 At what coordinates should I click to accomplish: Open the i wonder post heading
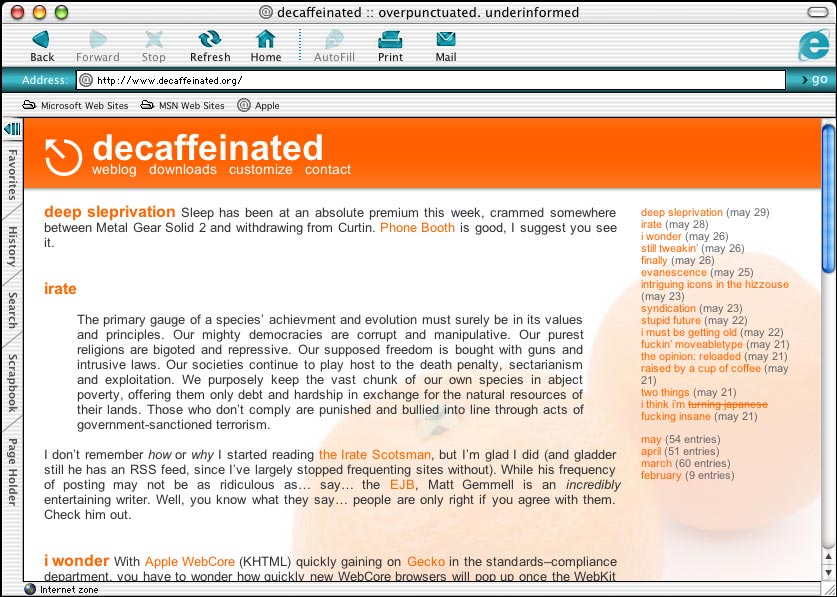tap(76, 561)
